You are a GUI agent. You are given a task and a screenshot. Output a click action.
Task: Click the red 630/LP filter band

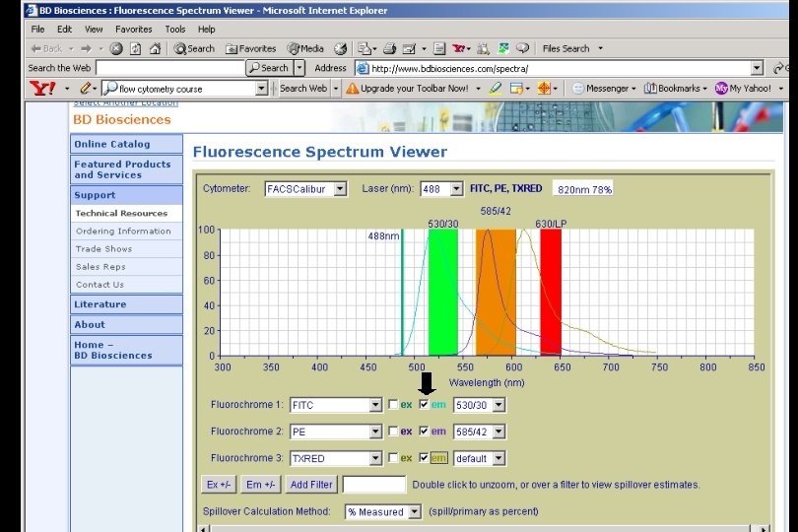point(551,293)
